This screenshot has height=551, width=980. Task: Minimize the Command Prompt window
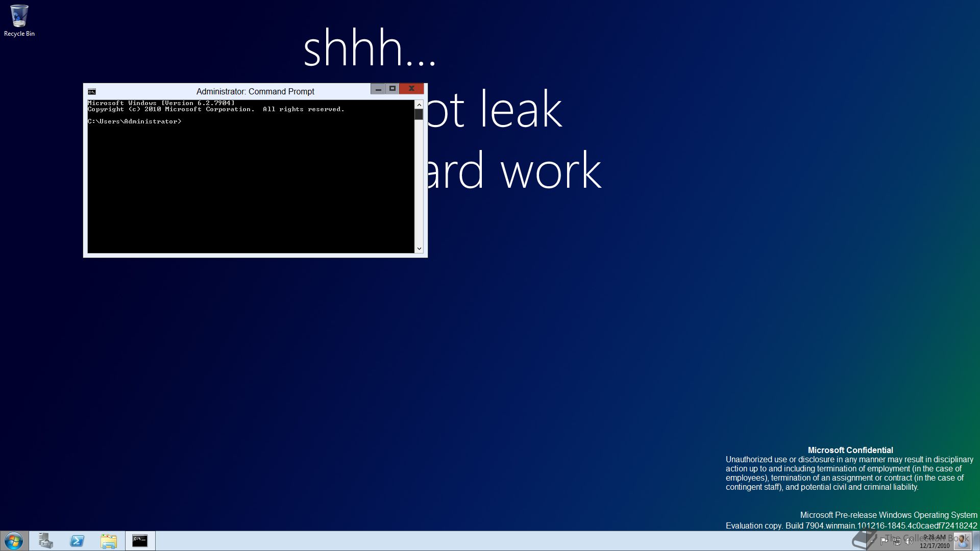378,89
